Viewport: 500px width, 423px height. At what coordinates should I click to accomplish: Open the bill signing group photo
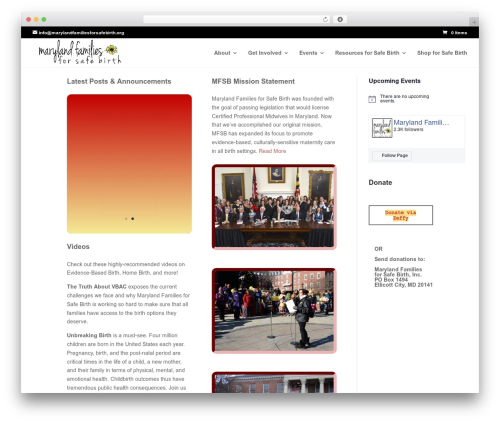(x=274, y=207)
